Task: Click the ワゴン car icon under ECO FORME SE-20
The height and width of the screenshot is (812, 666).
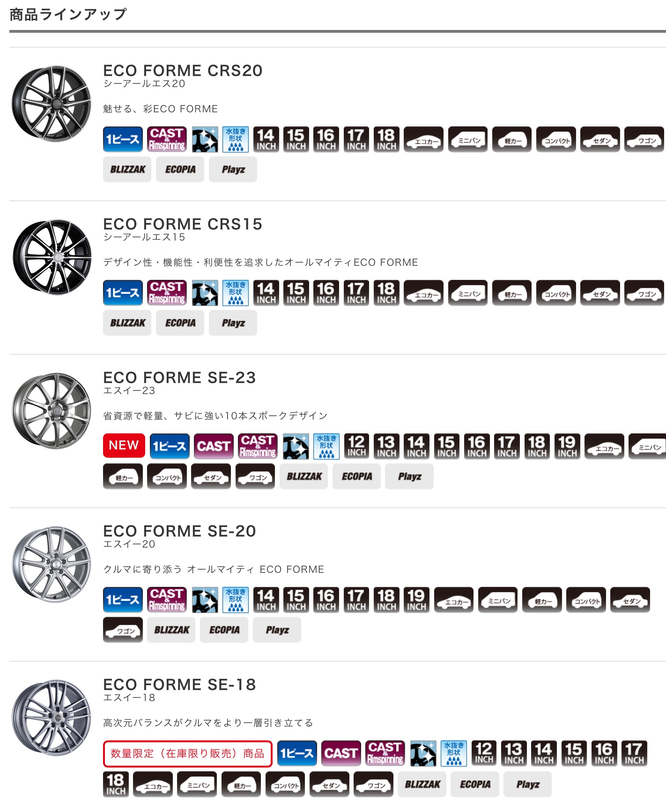Action: coord(123,630)
